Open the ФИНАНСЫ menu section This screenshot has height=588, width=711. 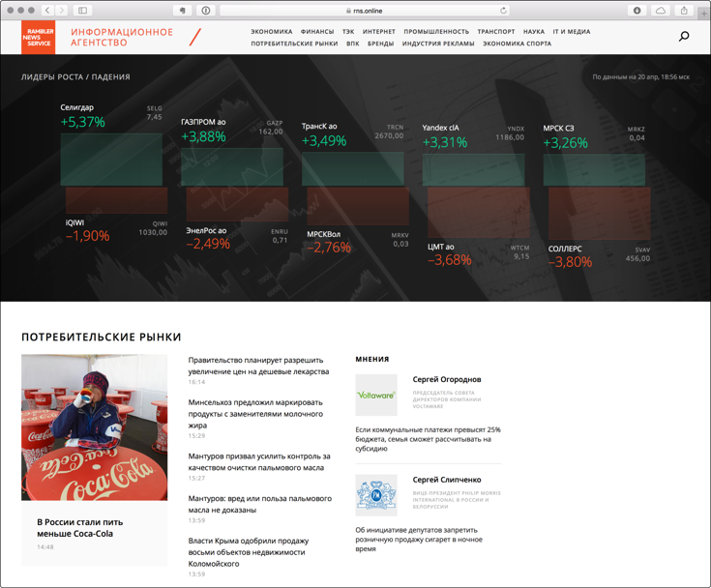point(317,32)
